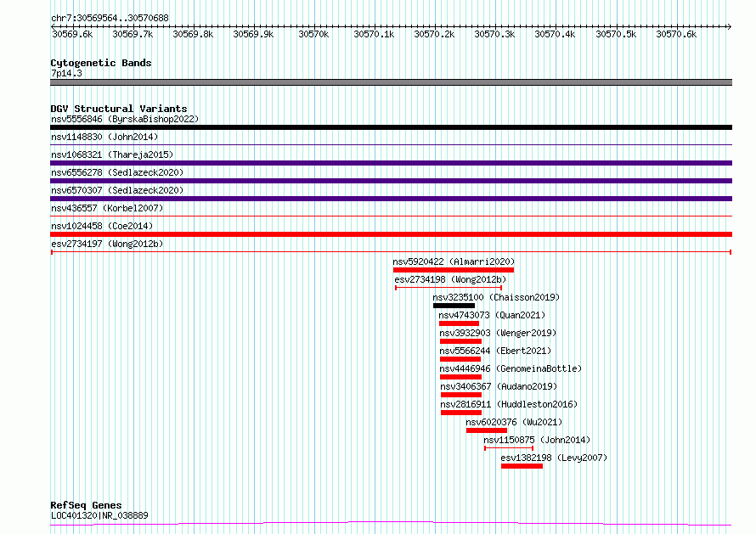Open the LOC401320|NR_038889 gene label
756x534 pixels.
[x=99, y=515]
